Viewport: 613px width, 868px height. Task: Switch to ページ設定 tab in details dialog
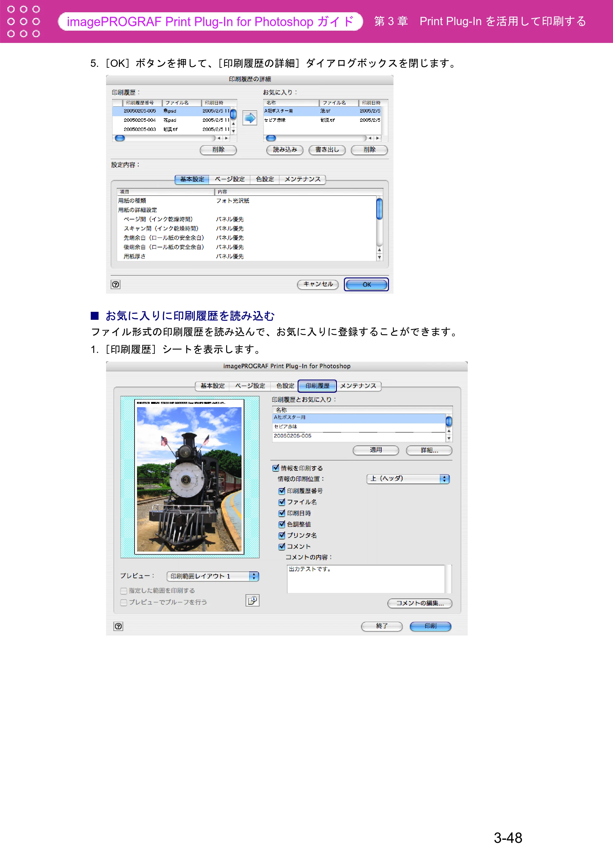230,179
